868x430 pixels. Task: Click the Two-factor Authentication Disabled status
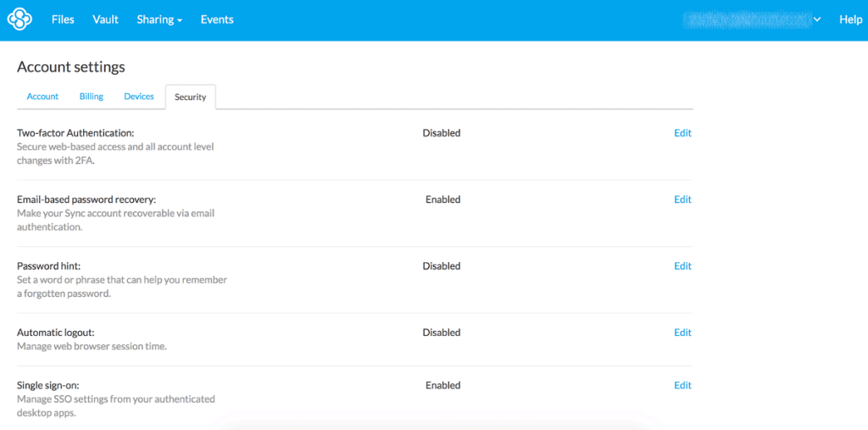[x=442, y=133]
